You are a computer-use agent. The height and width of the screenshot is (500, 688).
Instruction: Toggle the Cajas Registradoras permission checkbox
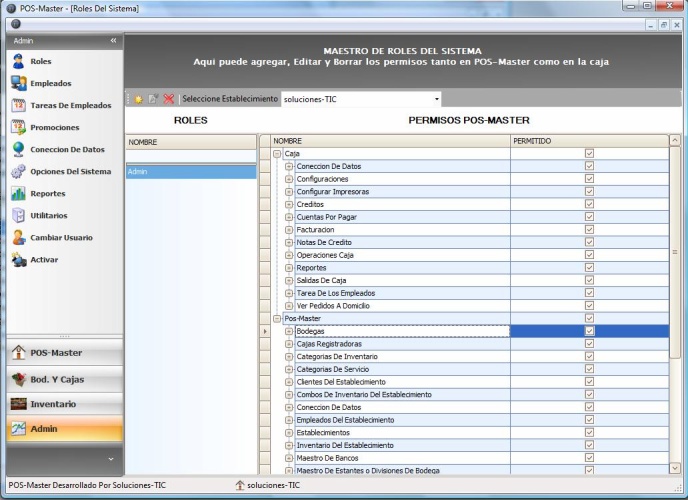pos(589,343)
